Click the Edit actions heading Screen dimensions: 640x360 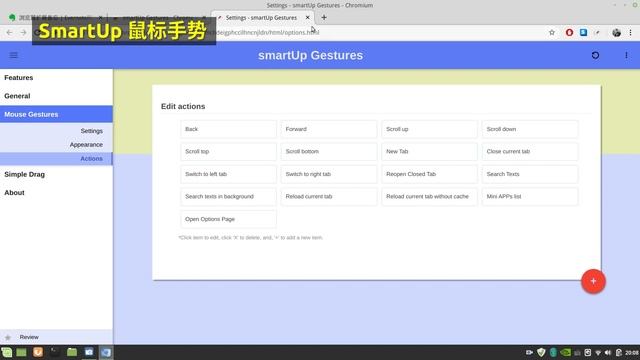[183, 107]
